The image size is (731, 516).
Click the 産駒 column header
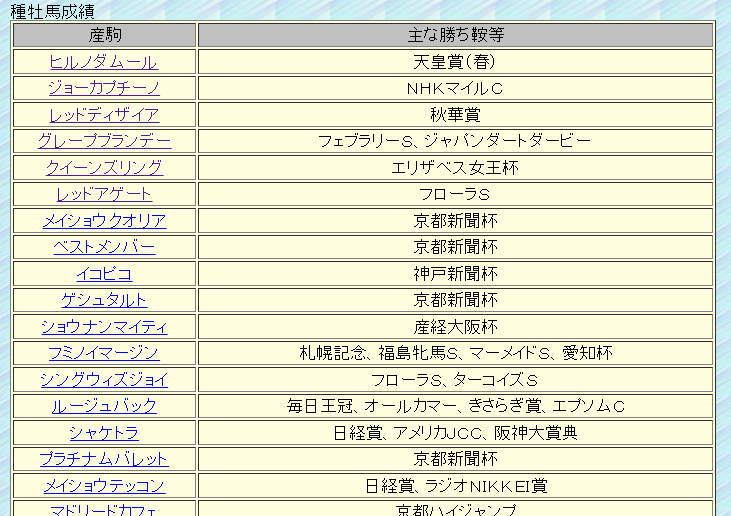tap(104, 35)
